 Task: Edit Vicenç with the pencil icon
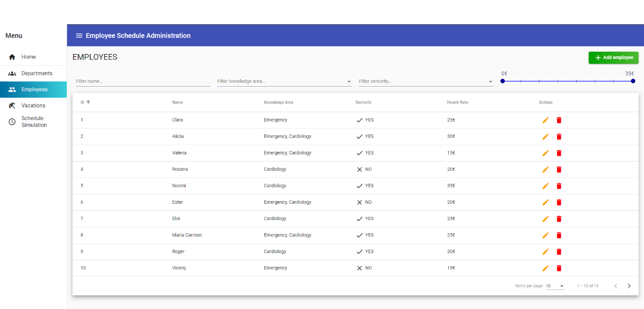coord(545,268)
